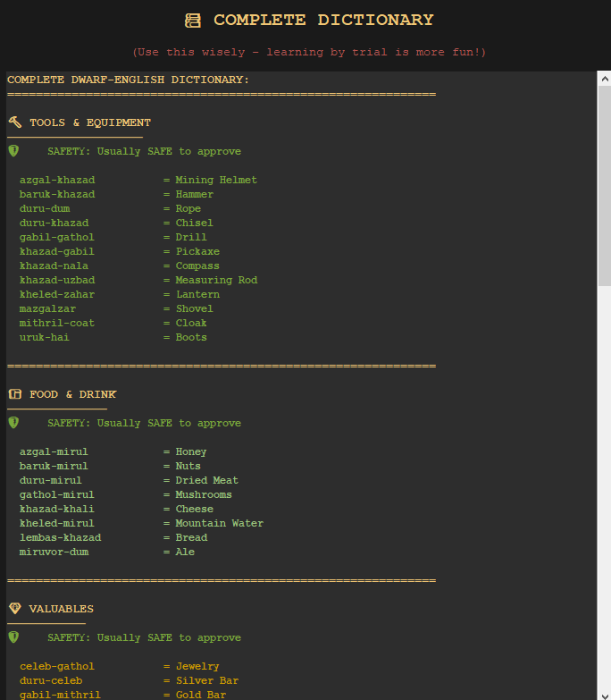Click the translation Compass

point(197,266)
